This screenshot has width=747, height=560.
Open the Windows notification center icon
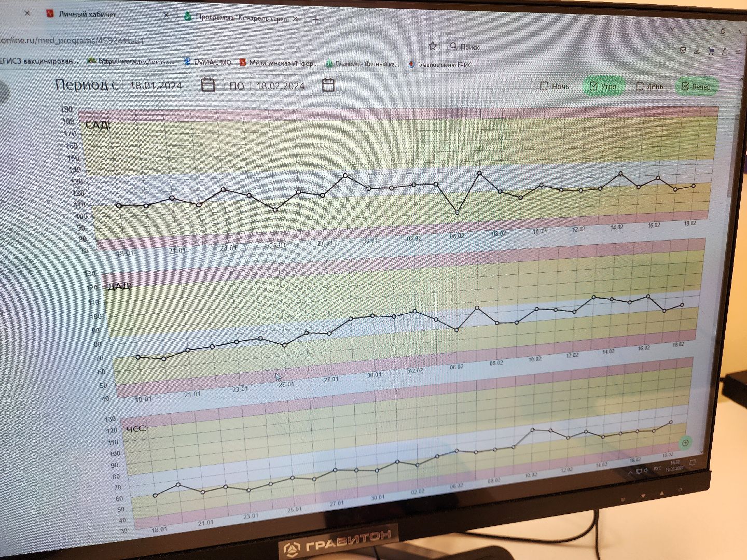click(x=692, y=463)
